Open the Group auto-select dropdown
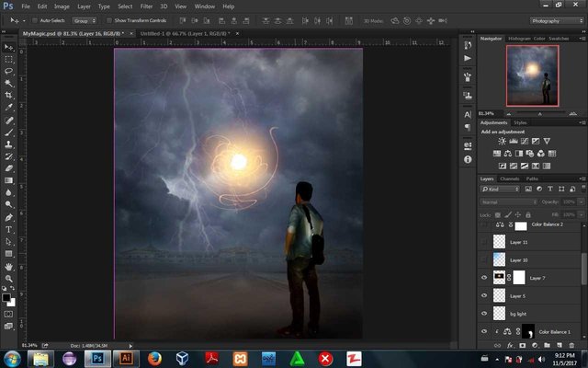Screen dimensions: 588x368 click(85, 19)
